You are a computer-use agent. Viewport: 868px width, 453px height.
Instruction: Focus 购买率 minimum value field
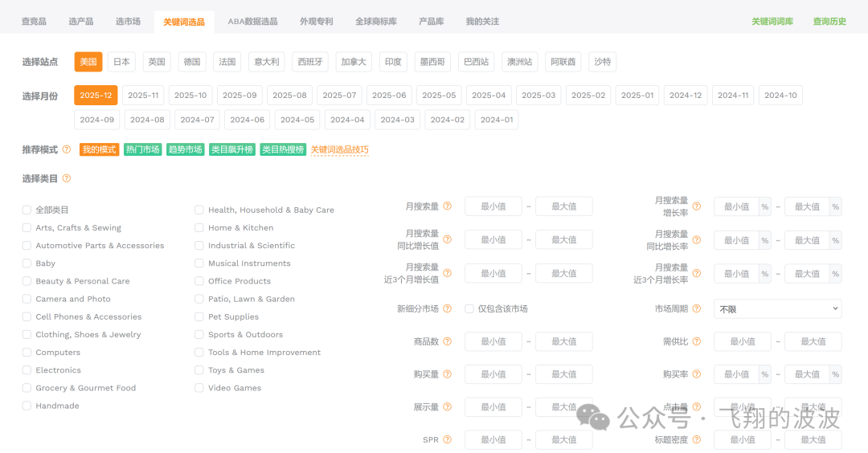click(736, 374)
